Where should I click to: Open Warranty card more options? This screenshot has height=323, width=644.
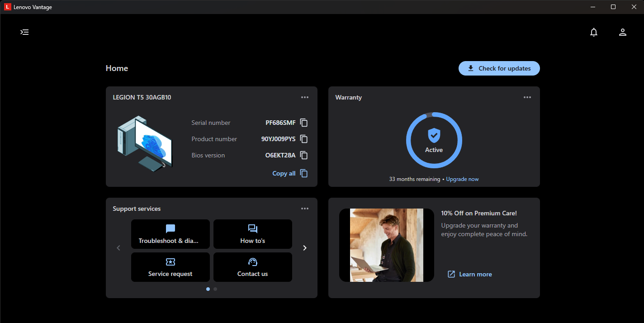click(x=527, y=97)
